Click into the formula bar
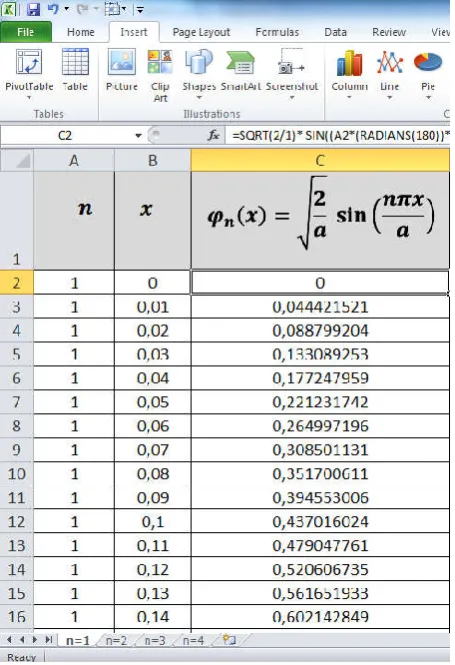Screen dimensions: 455x665 coord(338,136)
